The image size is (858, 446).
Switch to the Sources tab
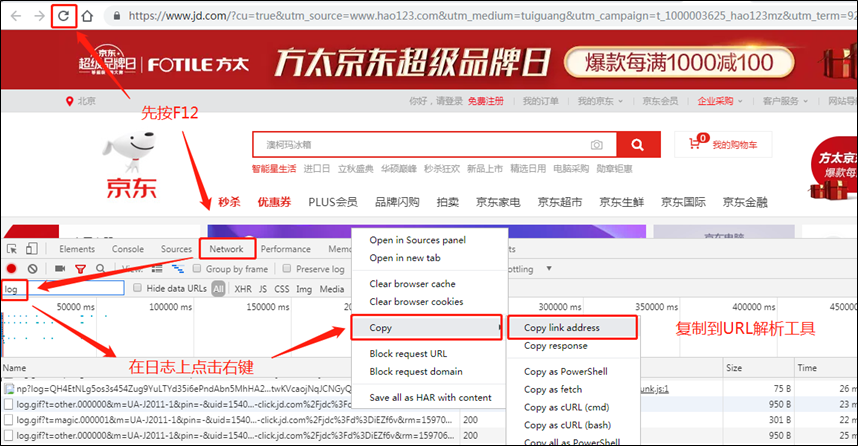pyautogui.click(x=176, y=249)
